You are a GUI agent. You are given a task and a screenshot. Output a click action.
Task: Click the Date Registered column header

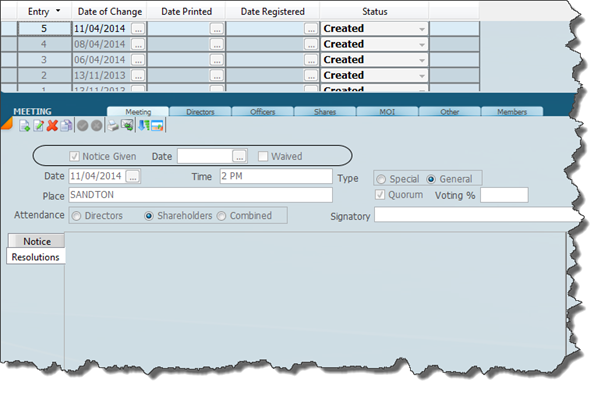coord(273,12)
